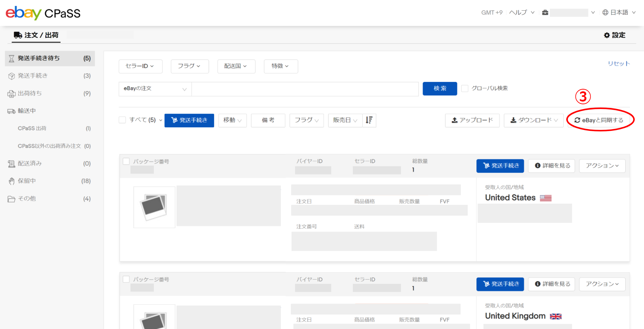Open the 配送済み sidebar section
The height and width of the screenshot is (329, 644).
coord(30,164)
